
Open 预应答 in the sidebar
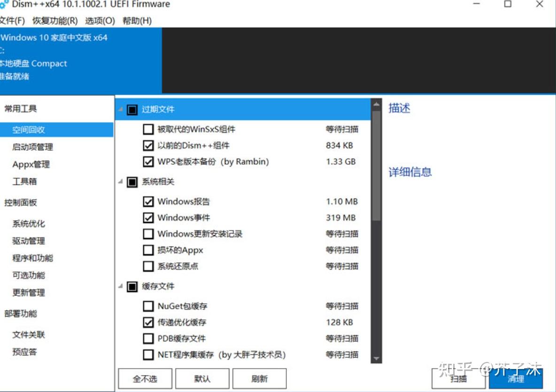point(24,352)
